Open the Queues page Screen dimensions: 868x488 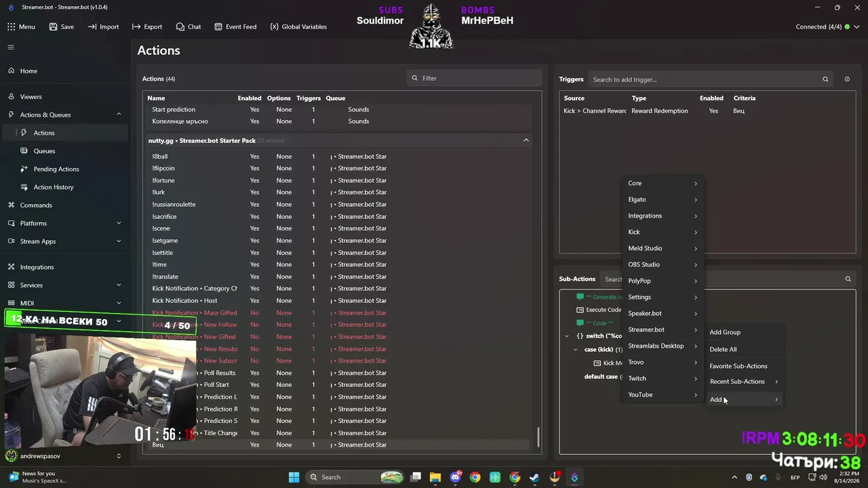click(64, 150)
